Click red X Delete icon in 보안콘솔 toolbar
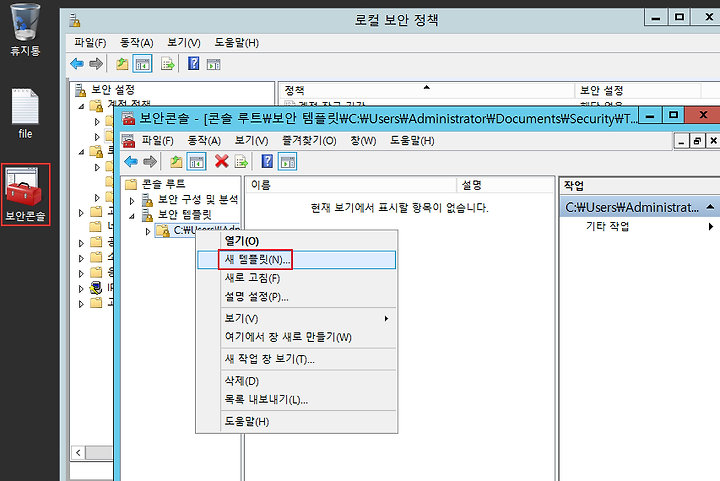Image resolution: width=720 pixels, height=481 pixels. (x=222, y=161)
